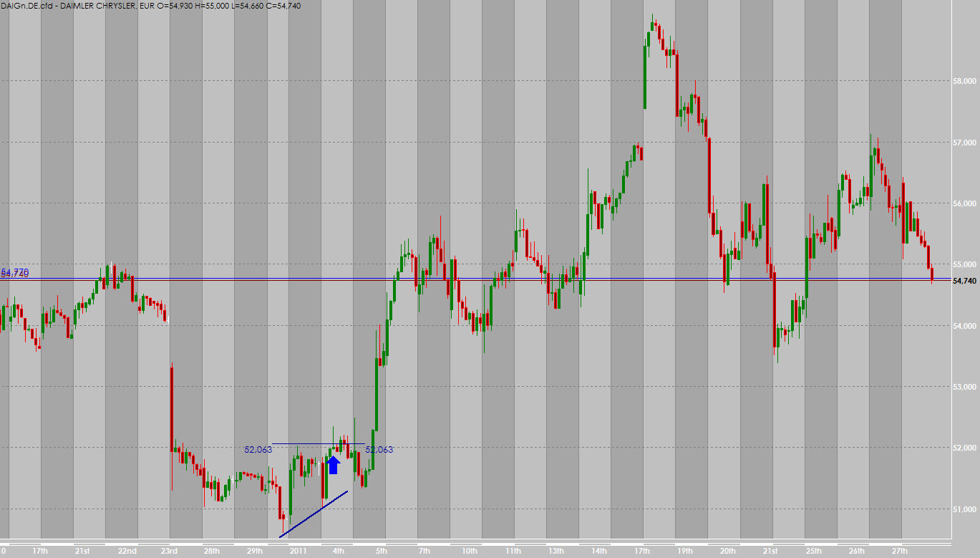Select the blue ascending trendline
The height and width of the screenshot is (558, 980).
click(x=314, y=514)
